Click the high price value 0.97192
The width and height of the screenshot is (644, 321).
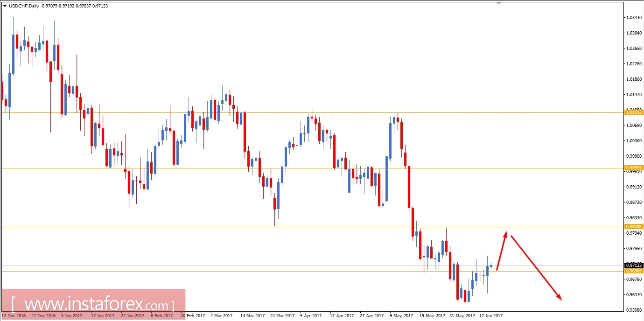click(67, 6)
